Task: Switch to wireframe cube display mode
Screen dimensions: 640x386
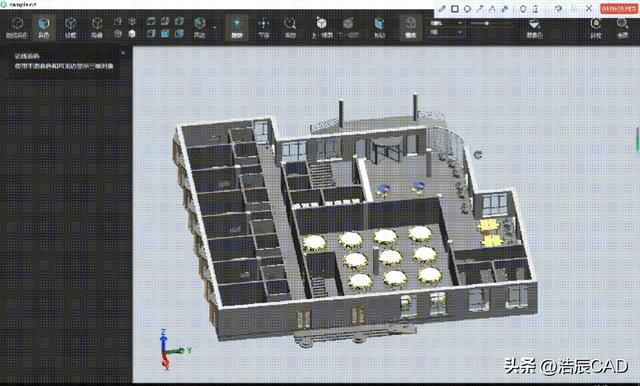Action: point(70,27)
